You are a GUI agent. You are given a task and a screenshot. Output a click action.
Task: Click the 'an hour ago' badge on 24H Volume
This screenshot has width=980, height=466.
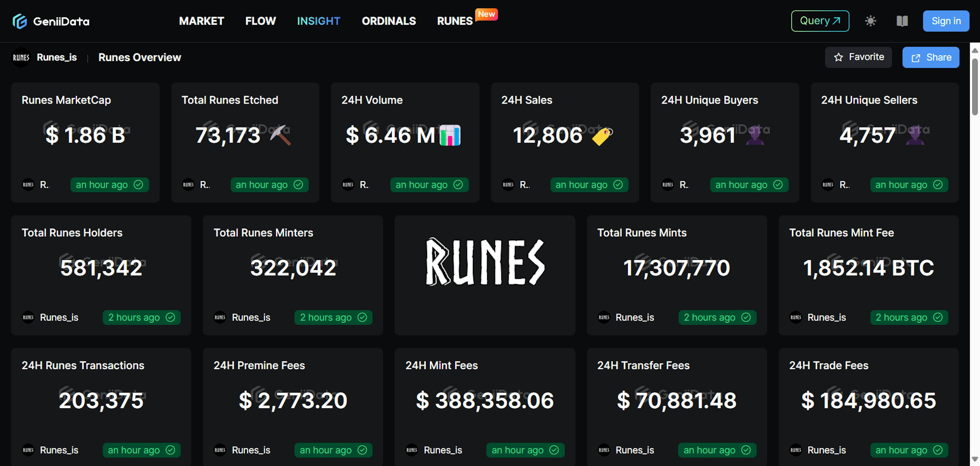tap(429, 185)
